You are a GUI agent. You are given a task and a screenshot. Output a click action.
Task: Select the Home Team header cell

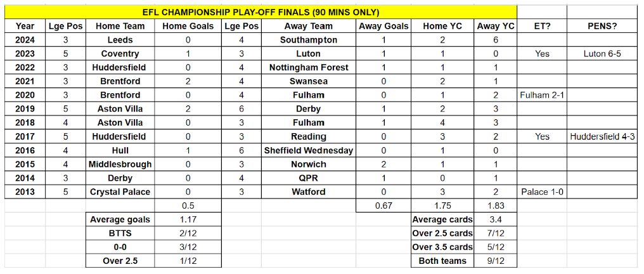120,26
